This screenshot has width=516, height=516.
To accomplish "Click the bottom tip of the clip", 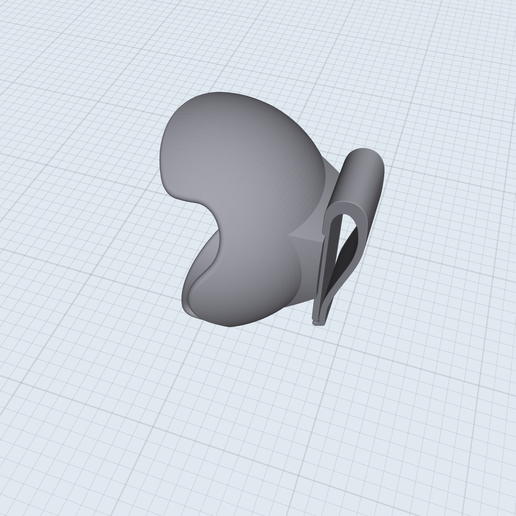I will click(x=318, y=322).
